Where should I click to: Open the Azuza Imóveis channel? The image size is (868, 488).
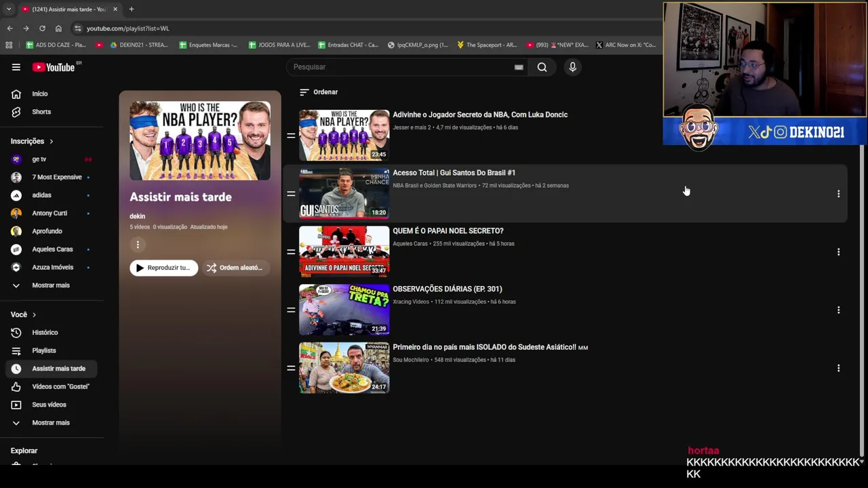point(51,268)
